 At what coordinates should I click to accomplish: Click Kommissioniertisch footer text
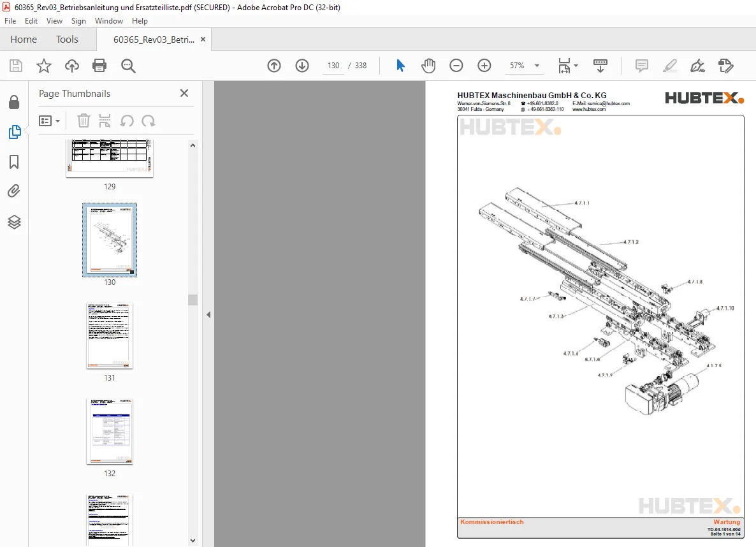tap(492, 522)
